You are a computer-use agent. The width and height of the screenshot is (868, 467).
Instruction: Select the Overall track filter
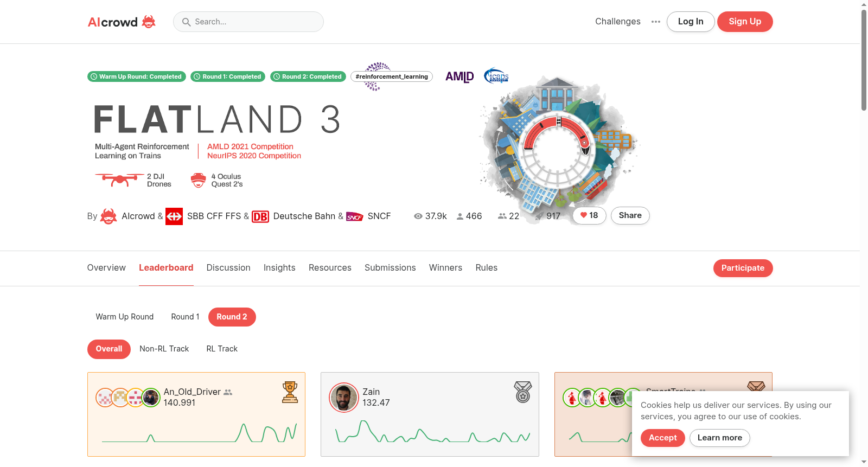pyautogui.click(x=109, y=349)
